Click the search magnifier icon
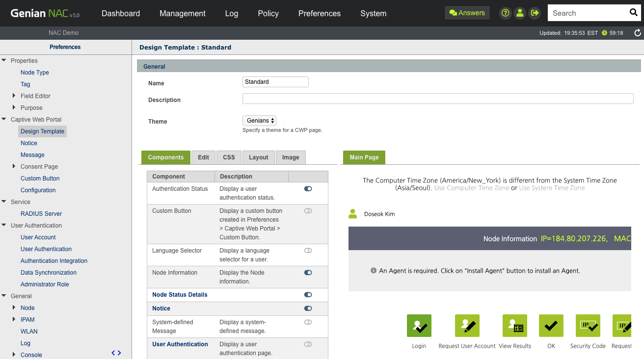Screen dimensions: 644x359 633,12
